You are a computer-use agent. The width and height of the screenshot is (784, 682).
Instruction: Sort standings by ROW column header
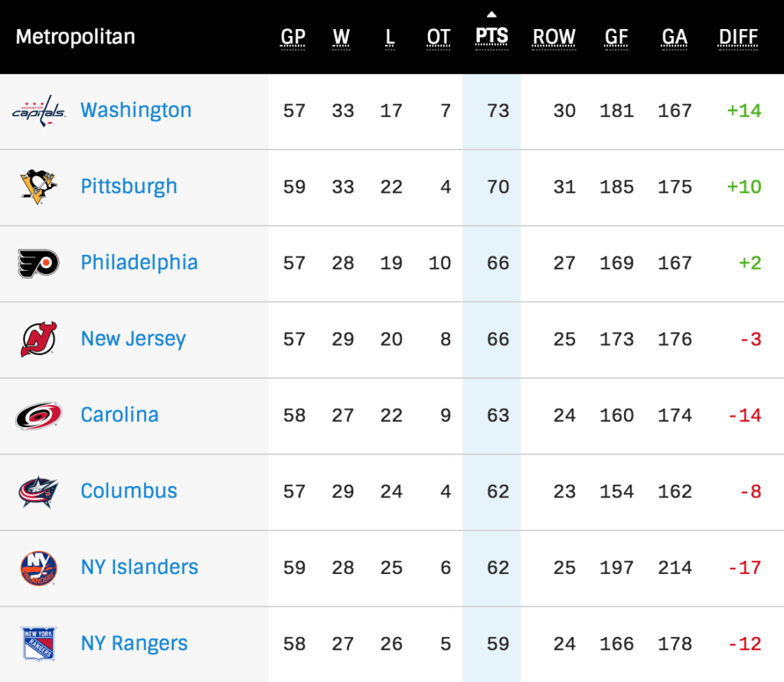554,37
